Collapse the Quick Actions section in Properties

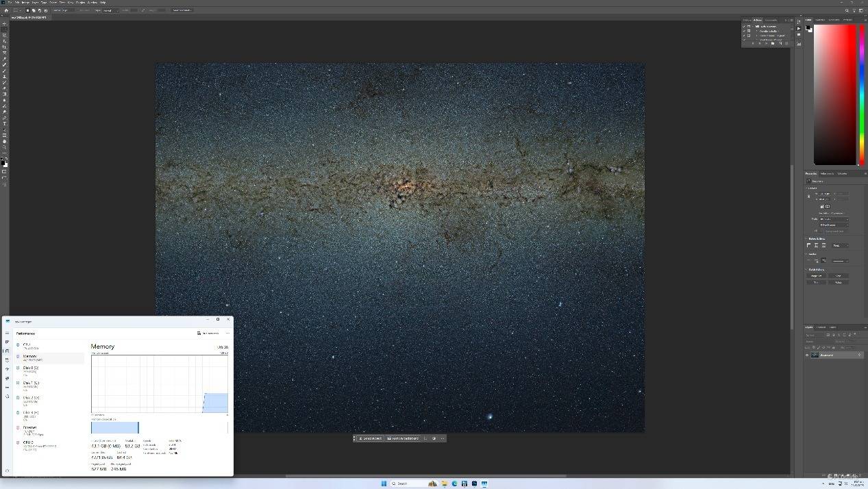tap(806, 269)
